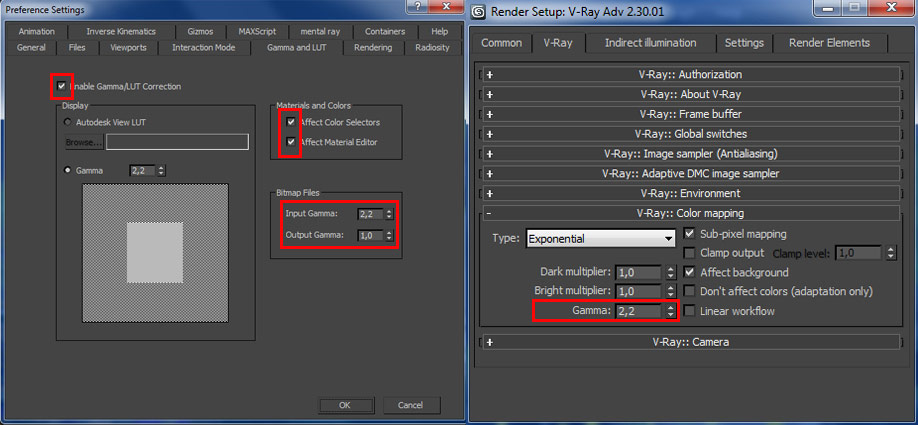Toggle Affect background checkbox

click(x=690, y=272)
